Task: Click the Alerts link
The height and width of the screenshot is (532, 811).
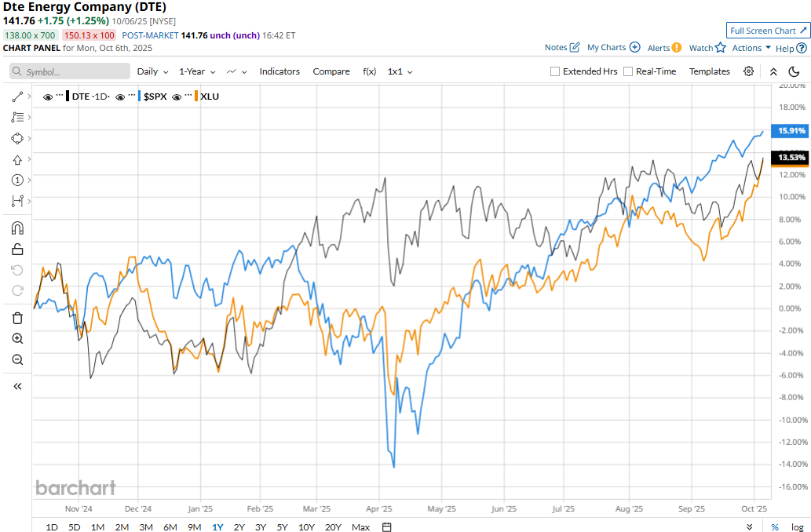Action: 659,48
